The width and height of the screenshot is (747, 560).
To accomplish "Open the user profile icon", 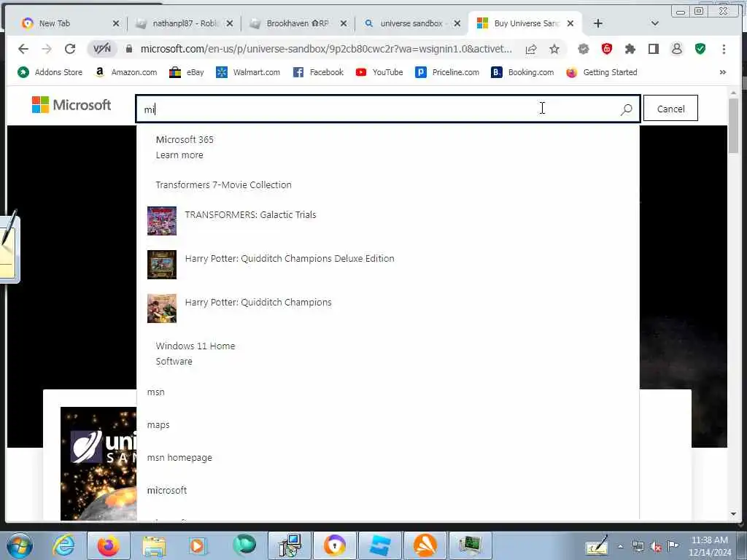I will pyautogui.click(x=676, y=49).
